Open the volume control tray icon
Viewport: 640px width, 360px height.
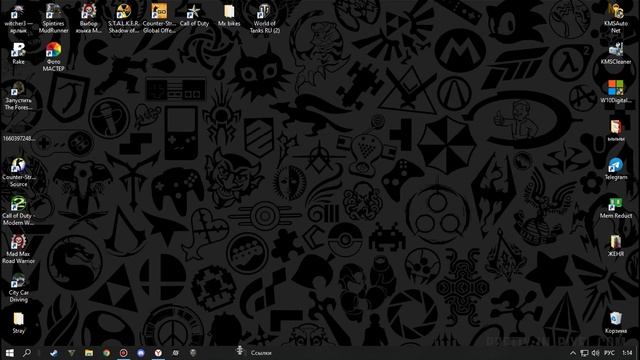596,353
